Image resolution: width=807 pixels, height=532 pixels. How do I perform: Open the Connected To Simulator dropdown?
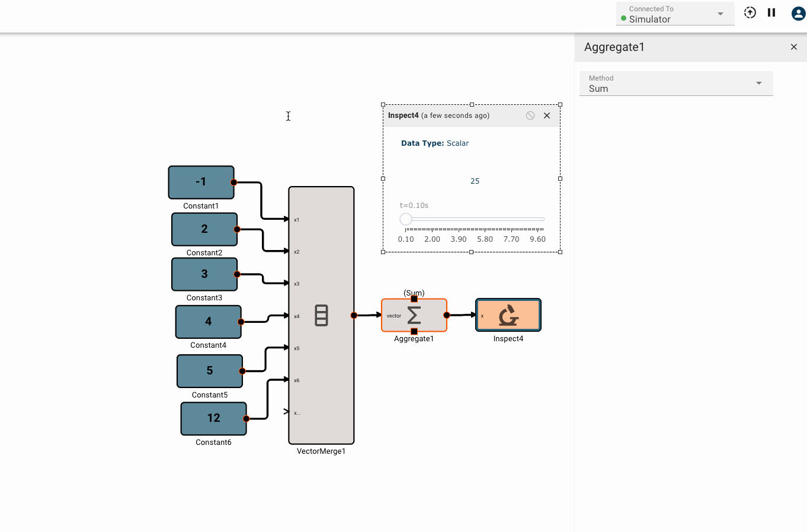(x=675, y=14)
